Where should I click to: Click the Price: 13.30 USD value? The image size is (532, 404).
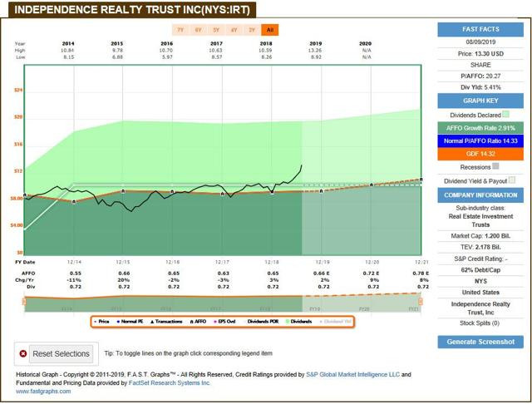pos(480,53)
